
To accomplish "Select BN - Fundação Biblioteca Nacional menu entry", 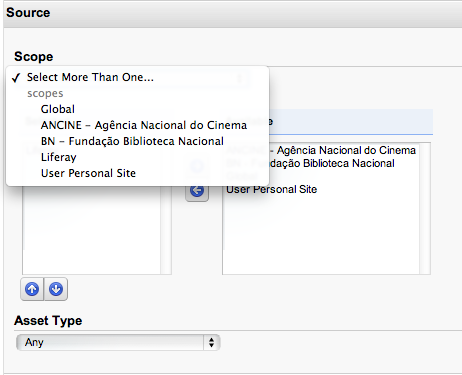I will click(137, 141).
